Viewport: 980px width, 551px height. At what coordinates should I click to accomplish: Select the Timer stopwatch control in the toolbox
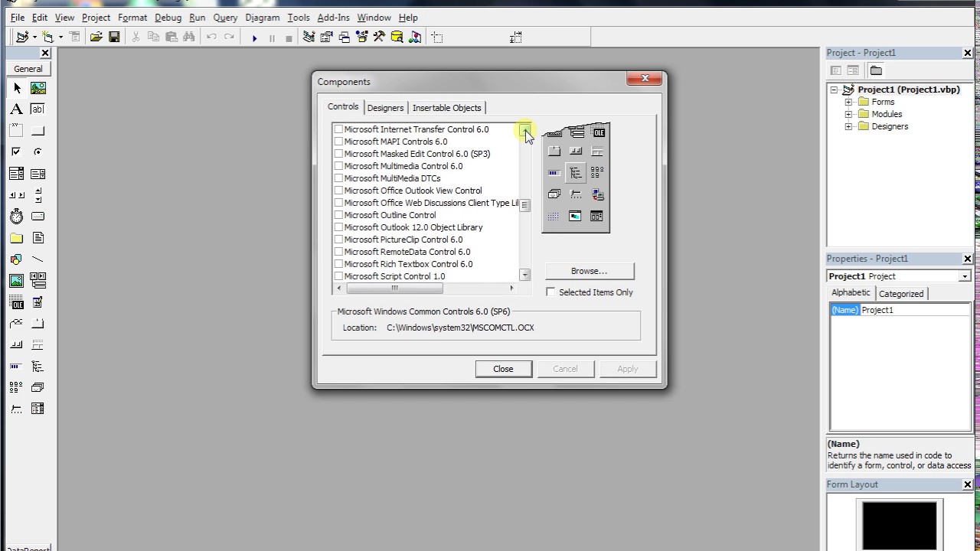(17, 217)
